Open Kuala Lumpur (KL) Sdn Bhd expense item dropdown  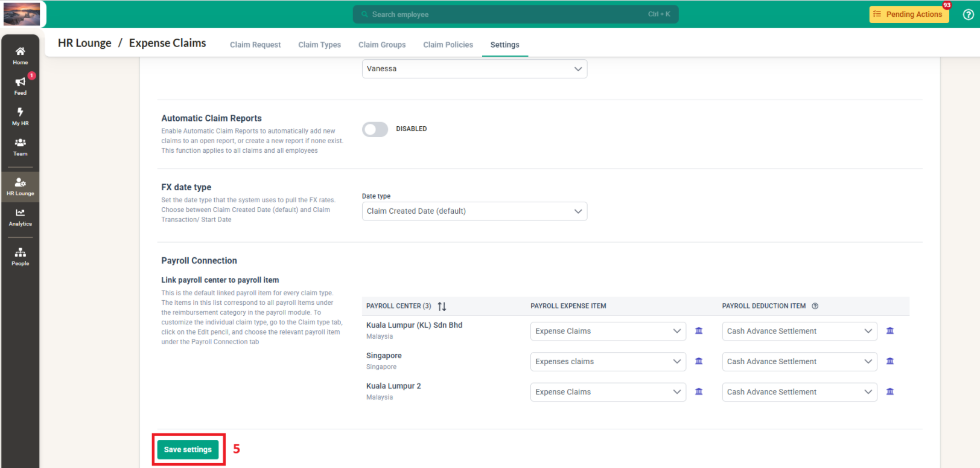tap(608, 331)
